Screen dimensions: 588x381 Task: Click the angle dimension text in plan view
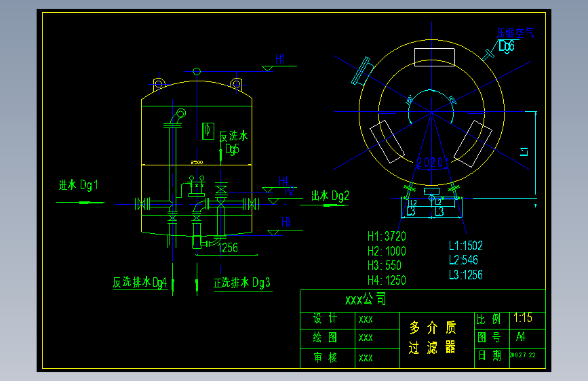[432, 163]
